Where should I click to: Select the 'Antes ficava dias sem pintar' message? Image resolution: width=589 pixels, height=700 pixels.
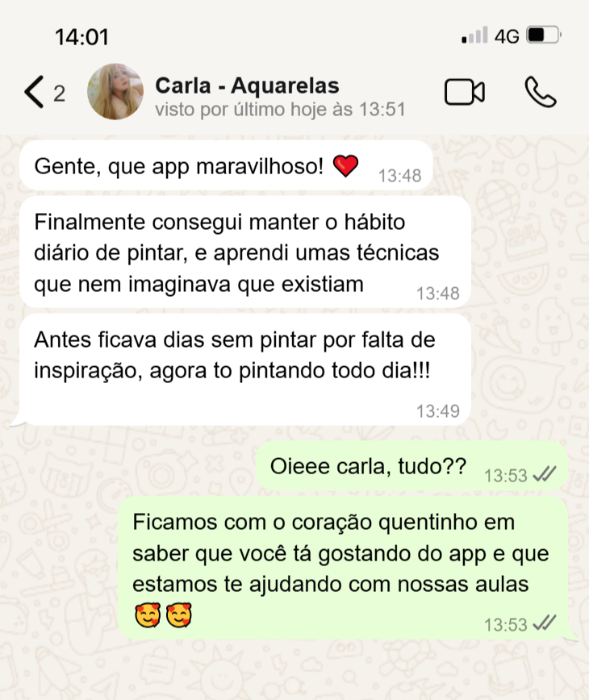245,369
